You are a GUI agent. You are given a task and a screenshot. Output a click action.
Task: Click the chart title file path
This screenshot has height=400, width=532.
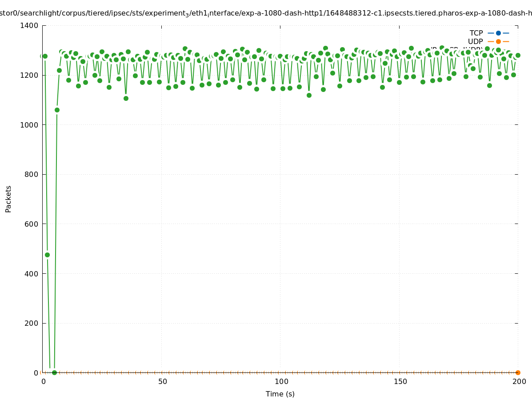click(x=266, y=13)
